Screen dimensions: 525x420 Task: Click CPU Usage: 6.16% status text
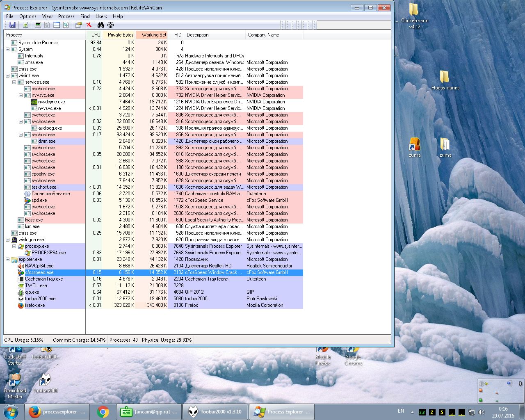click(x=24, y=340)
